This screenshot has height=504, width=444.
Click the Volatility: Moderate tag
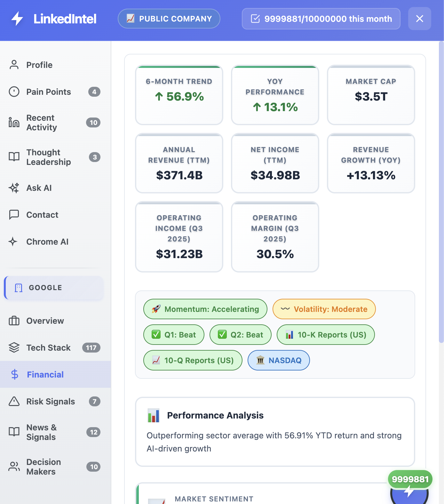[324, 309]
